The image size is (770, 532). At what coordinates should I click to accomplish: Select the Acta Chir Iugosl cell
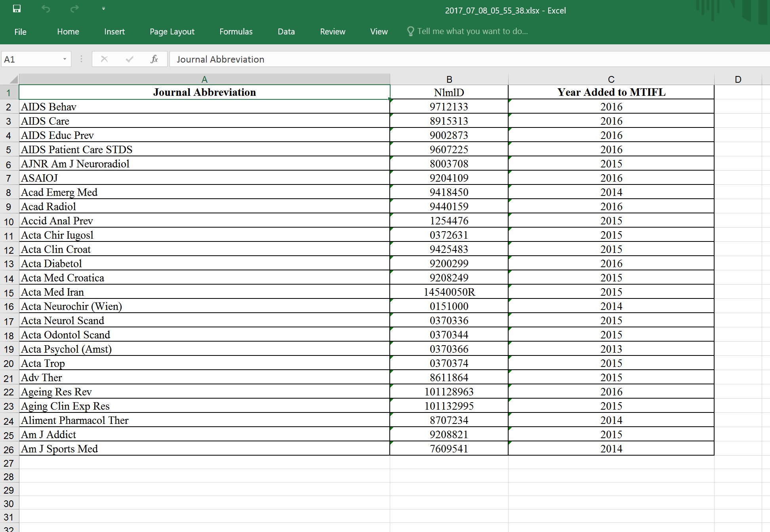pyautogui.click(x=204, y=235)
